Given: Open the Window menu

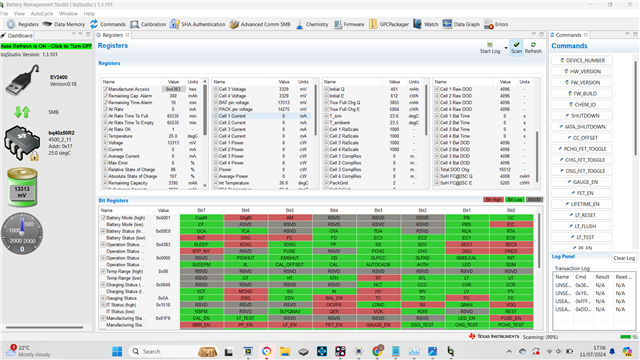Looking at the screenshot, I should (x=68, y=13).
